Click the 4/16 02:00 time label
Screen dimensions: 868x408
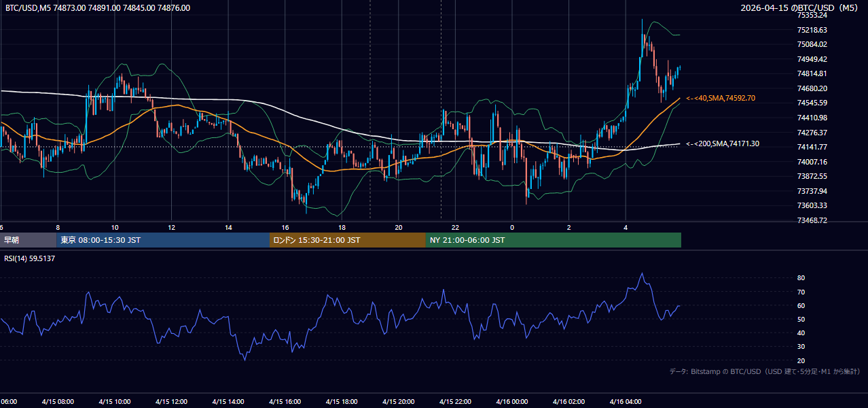tap(568, 401)
